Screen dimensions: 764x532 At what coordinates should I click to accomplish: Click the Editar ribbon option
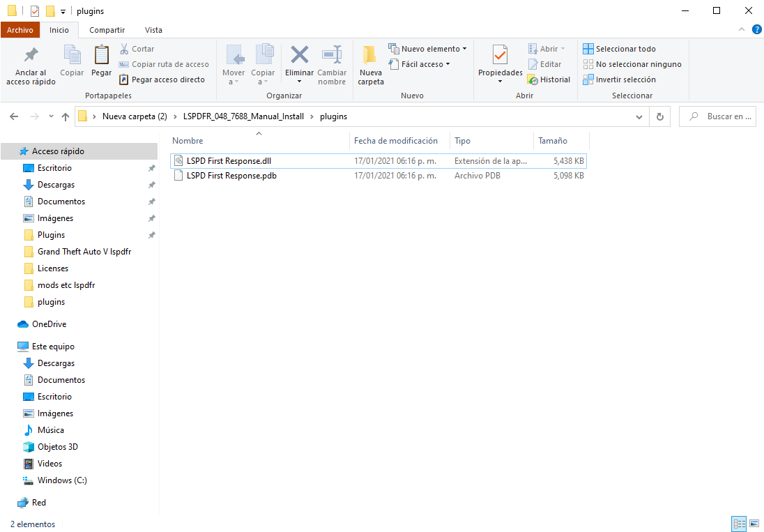[544, 64]
